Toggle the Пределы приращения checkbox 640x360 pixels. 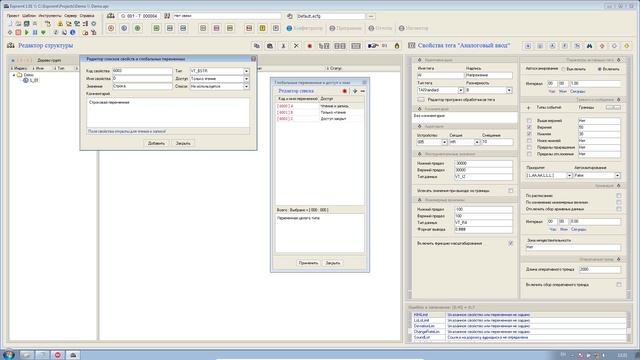(x=529, y=147)
